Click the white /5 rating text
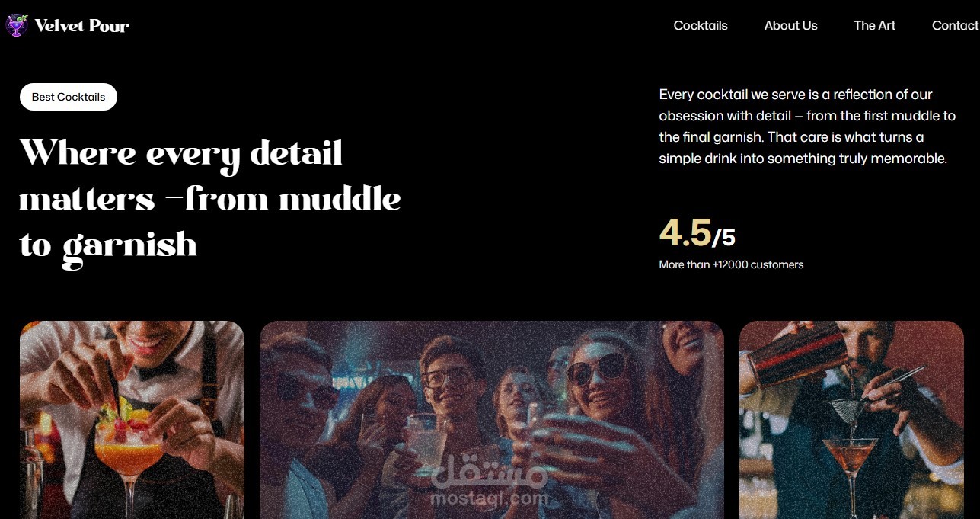 (x=724, y=237)
